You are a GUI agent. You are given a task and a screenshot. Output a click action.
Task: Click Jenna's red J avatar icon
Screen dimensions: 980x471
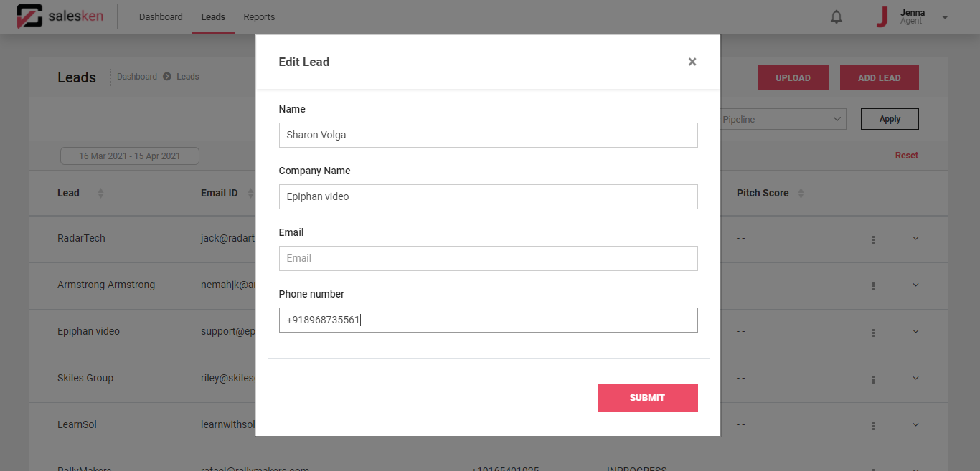(x=882, y=16)
